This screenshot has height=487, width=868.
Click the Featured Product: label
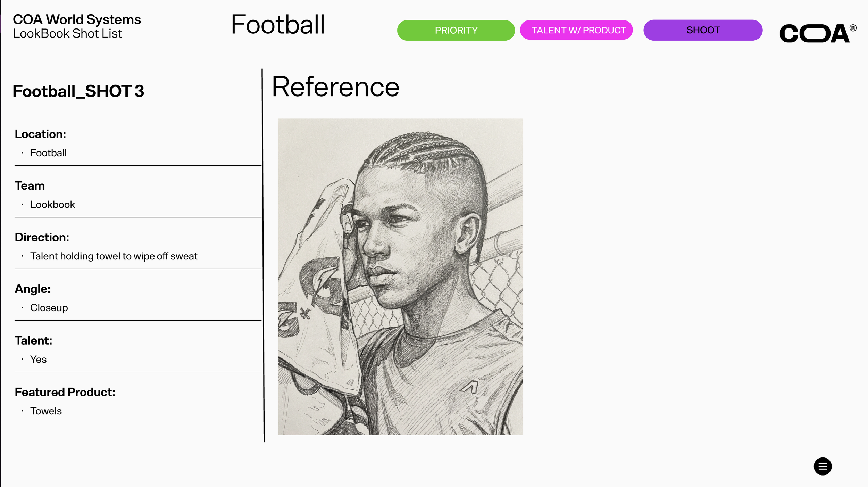point(65,393)
